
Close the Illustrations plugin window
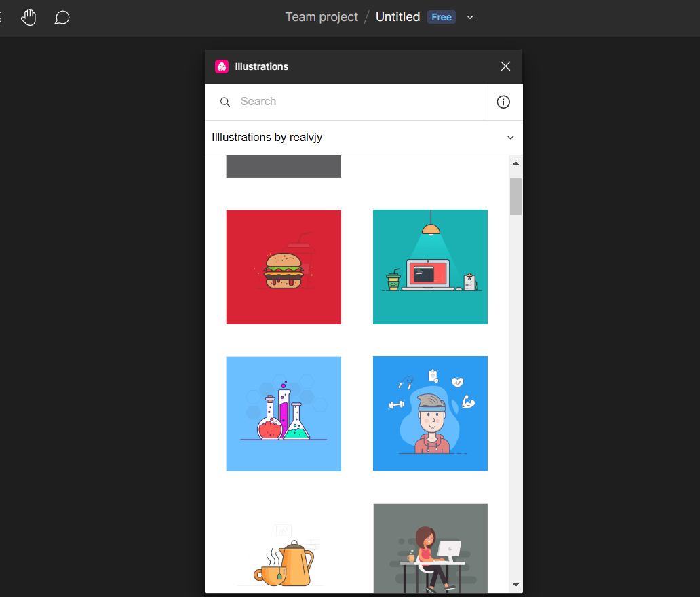[505, 66]
